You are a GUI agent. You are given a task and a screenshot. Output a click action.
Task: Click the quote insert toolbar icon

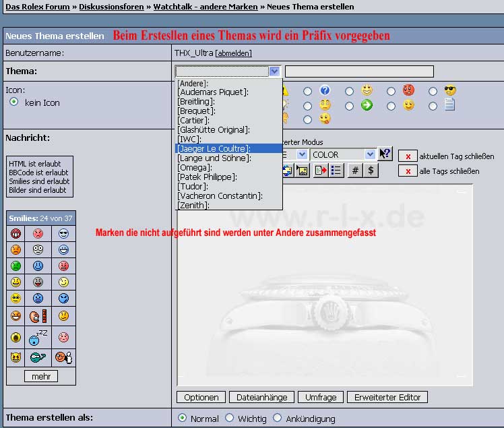click(321, 171)
